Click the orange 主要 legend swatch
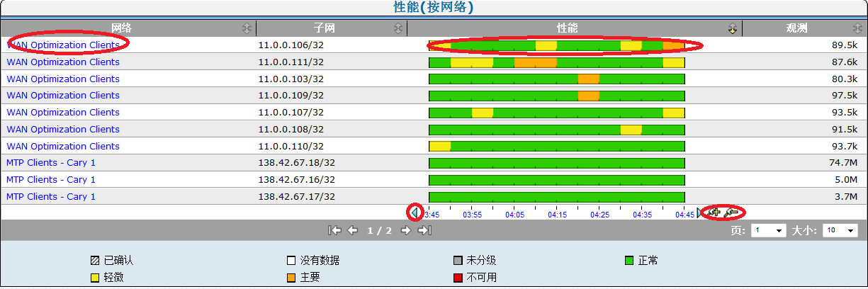Viewport: 868px width, 289px height. [x=291, y=277]
